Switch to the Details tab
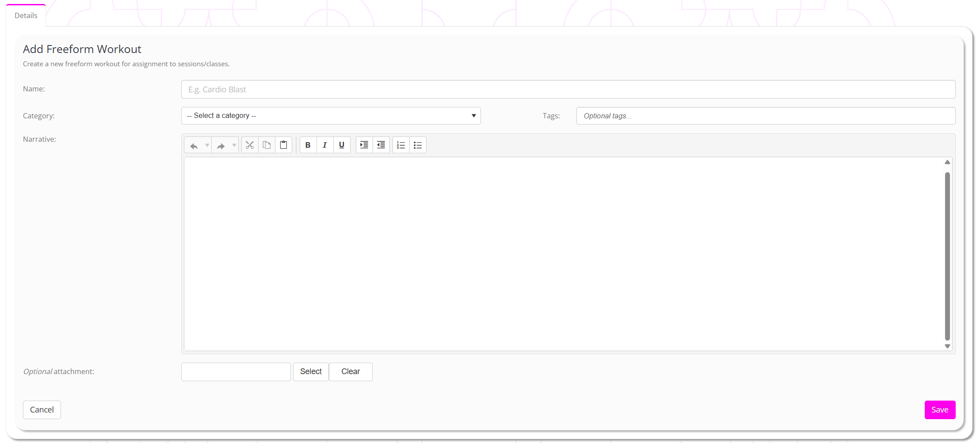This screenshot has width=980, height=443. point(26,16)
